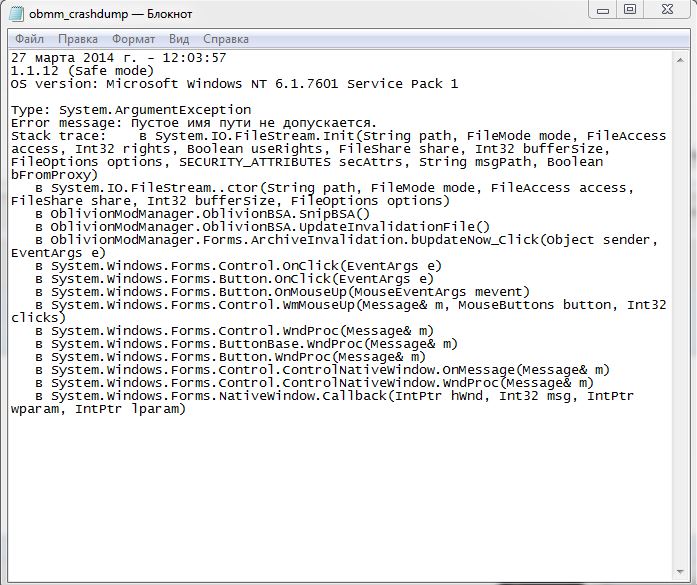
Task: Click the 'OS version: Microsoft Windows NT' line
Action: [x=234, y=84]
